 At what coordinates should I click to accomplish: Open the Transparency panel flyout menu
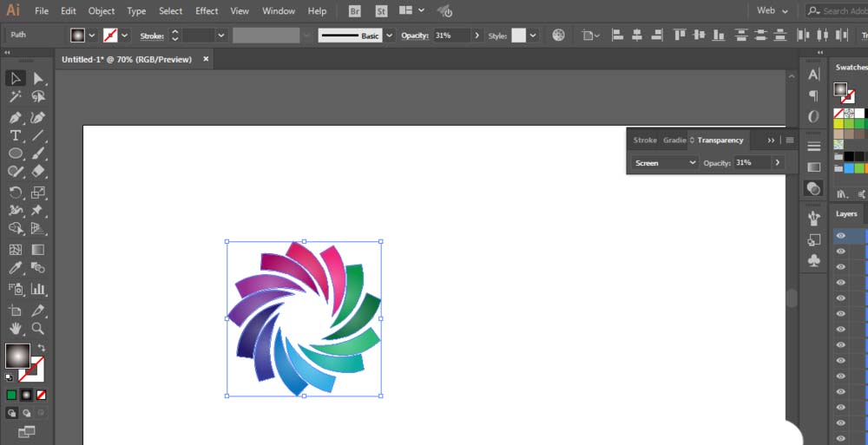(x=790, y=140)
